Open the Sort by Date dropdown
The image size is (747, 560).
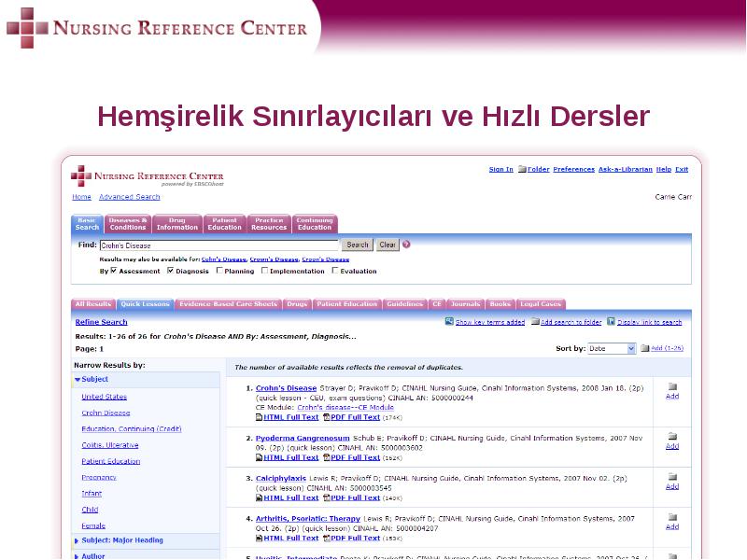612,348
